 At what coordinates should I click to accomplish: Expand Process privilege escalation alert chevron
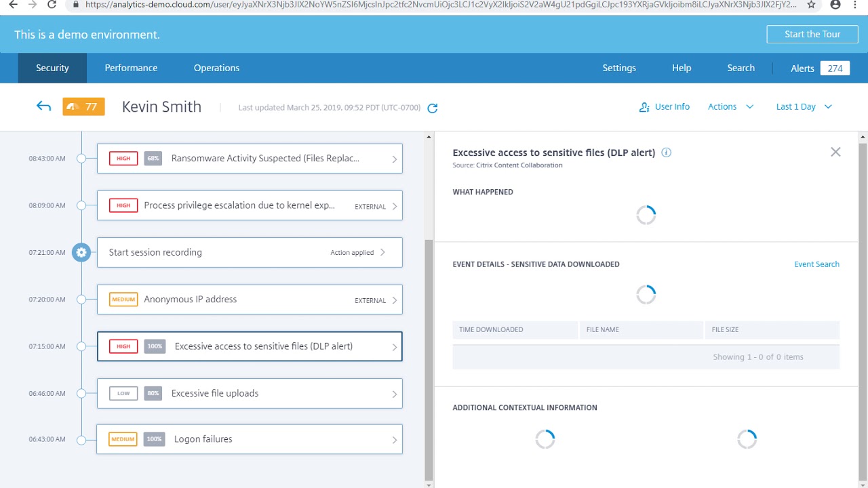tap(395, 206)
